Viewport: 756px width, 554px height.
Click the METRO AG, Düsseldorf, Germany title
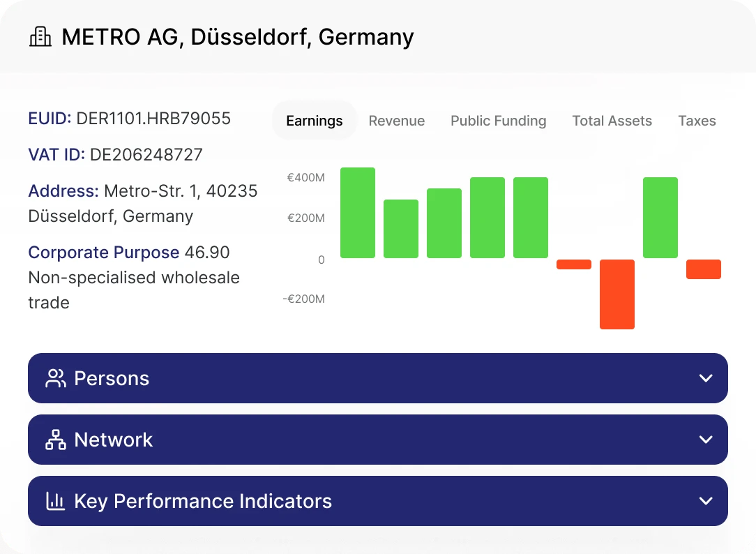click(237, 37)
